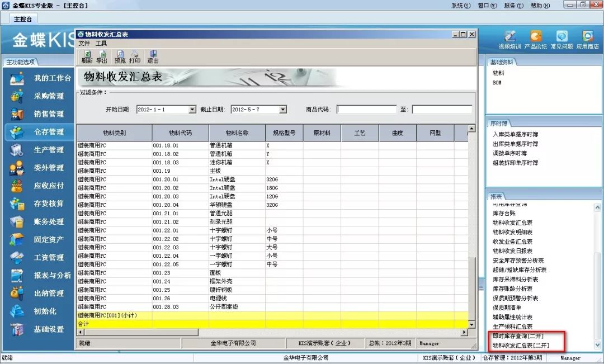604x364 pixels.
Task: Select cell 001.20.04 in table
Action: 180,205
